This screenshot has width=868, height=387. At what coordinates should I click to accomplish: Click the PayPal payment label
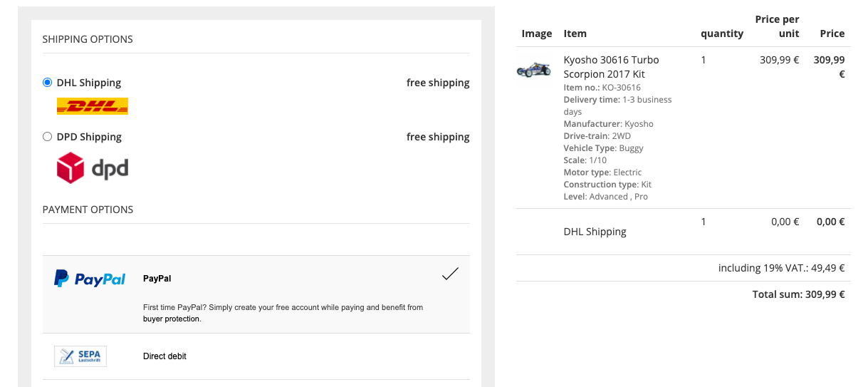click(x=157, y=279)
